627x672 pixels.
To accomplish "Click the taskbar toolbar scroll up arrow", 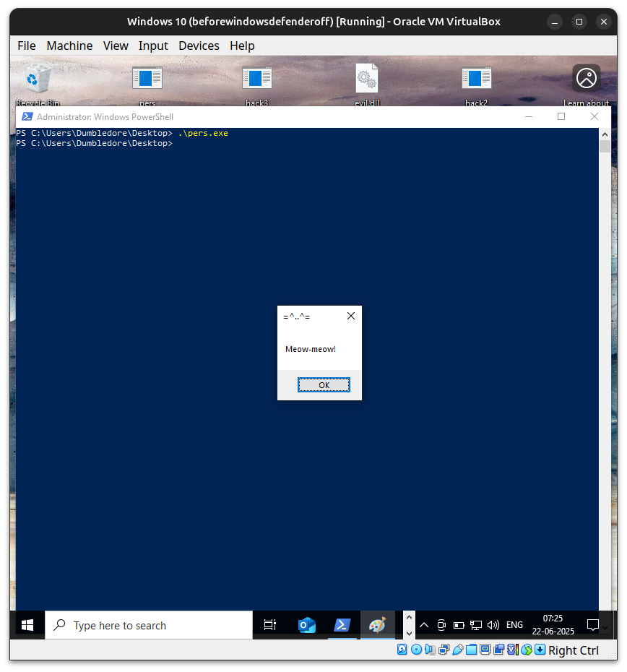I will pos(409,618).
